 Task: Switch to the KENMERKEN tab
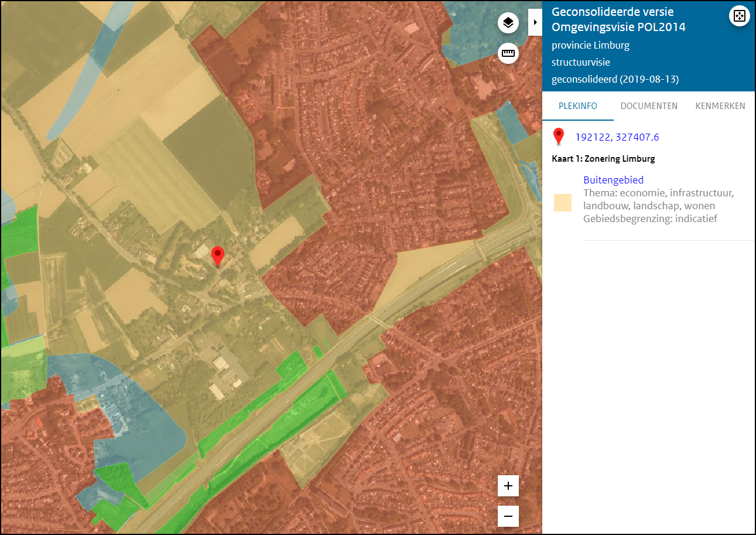point(720,106)
